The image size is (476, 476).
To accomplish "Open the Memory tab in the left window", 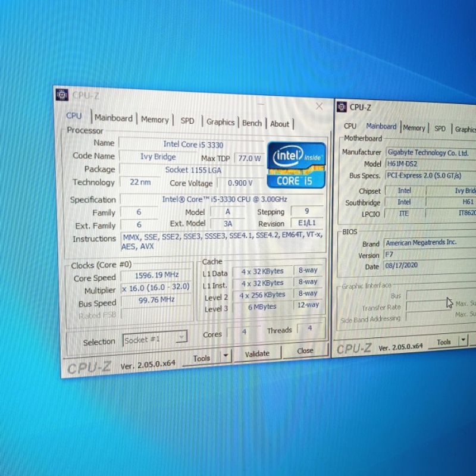I will (x=155, y=120).
